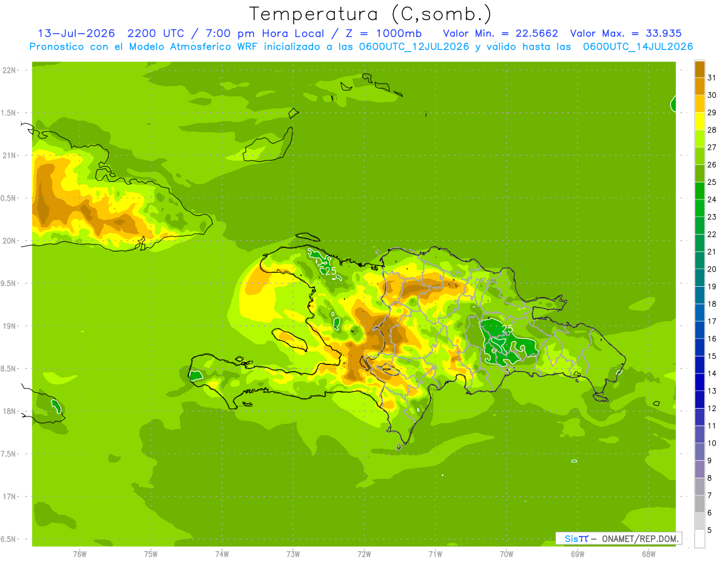This screenshot has width=728, height=562.
Task: Click the longitude label "72W"
Action: [x=364, y=554]
